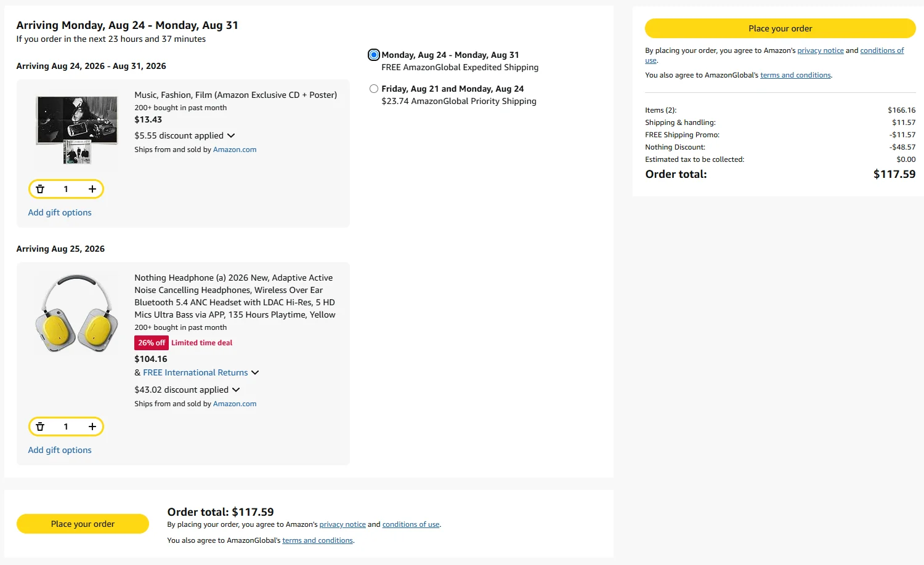Delete the Music, Fashion, Film CD item

click(x=40, y=189)
